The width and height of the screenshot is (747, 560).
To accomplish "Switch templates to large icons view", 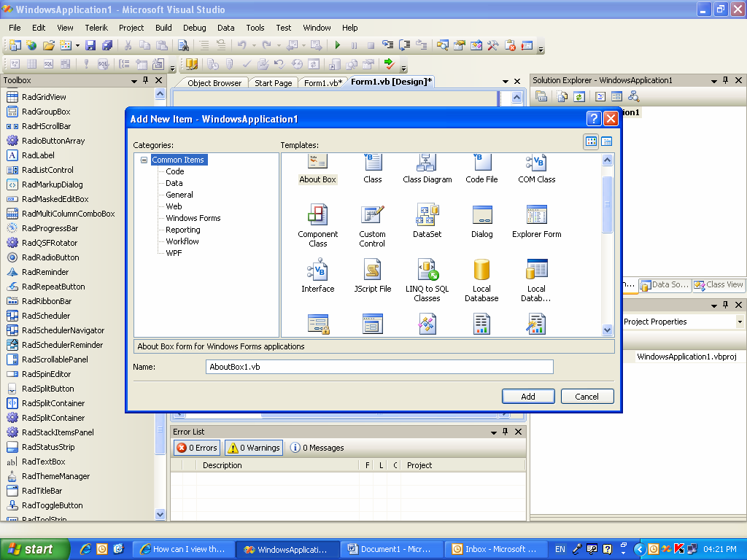I will pyautogui.click(x=591, y=141).
